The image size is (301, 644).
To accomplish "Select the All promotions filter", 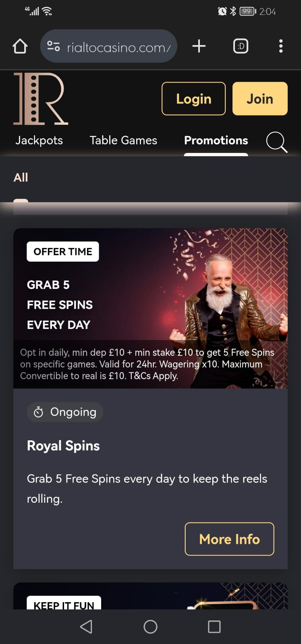I will [x=21, y=178].
